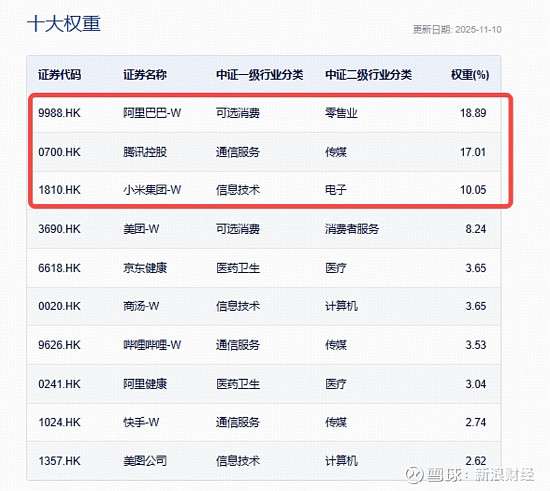Click the 腾讯控股 security name
Screen dimensions: 550x491
[145, 152]
